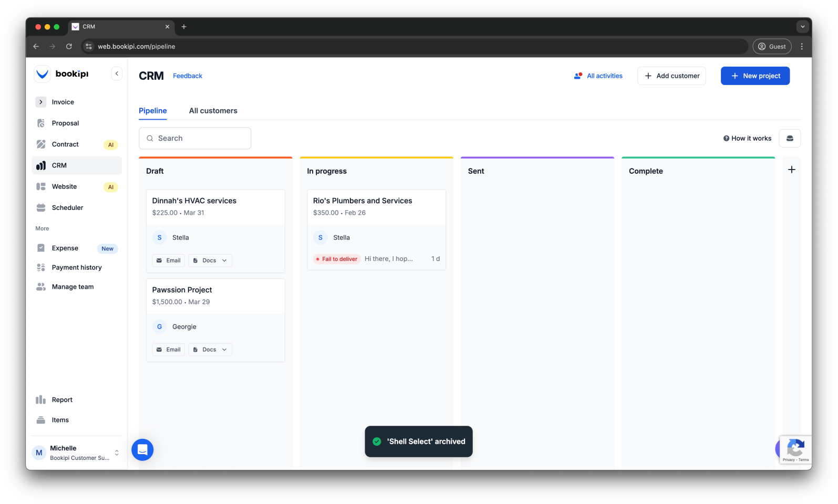Open the browser three-dot menu

pyautogui.click(x=802, y=47)
